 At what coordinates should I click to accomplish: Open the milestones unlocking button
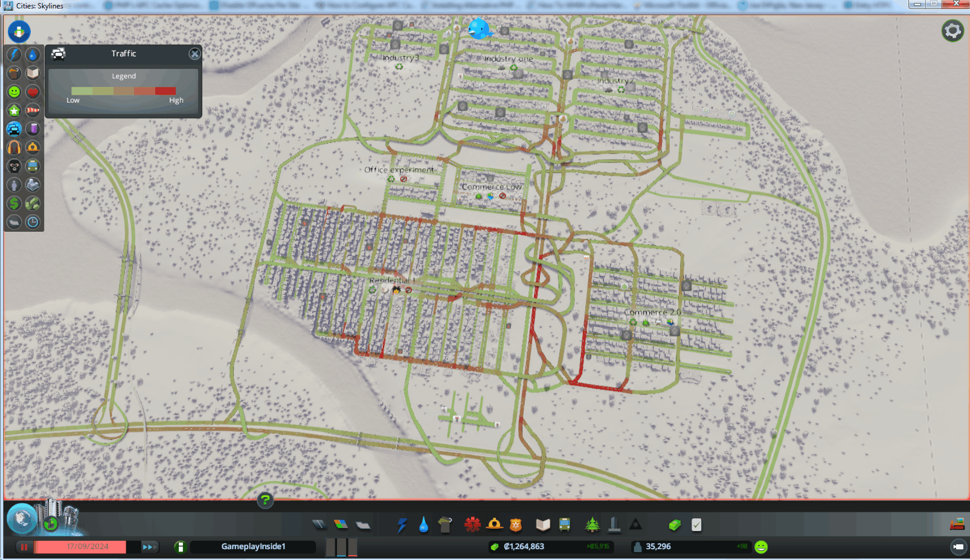pyautogui.click(x=51, y=523)
